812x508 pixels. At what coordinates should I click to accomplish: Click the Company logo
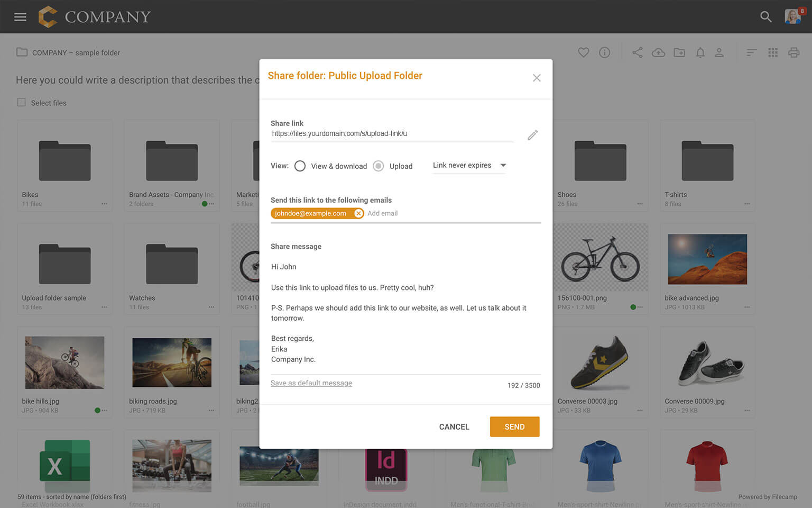point(95,17)
